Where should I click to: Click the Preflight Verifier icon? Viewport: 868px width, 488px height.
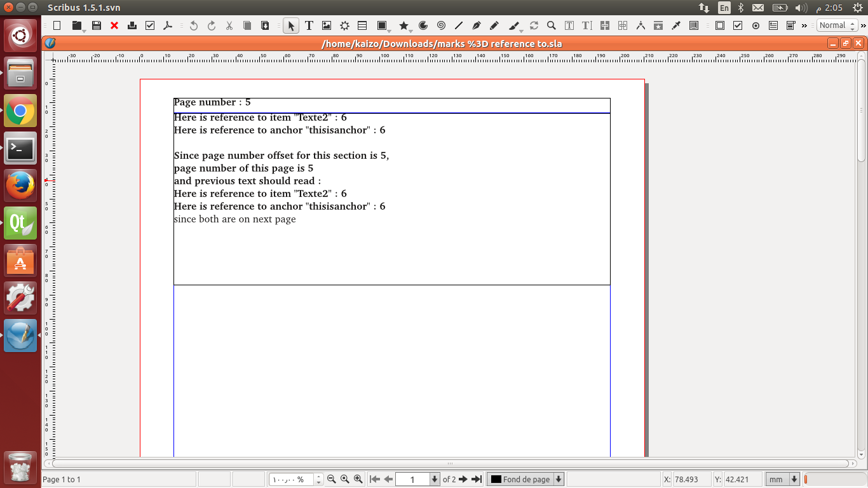(x=150, y=25)
